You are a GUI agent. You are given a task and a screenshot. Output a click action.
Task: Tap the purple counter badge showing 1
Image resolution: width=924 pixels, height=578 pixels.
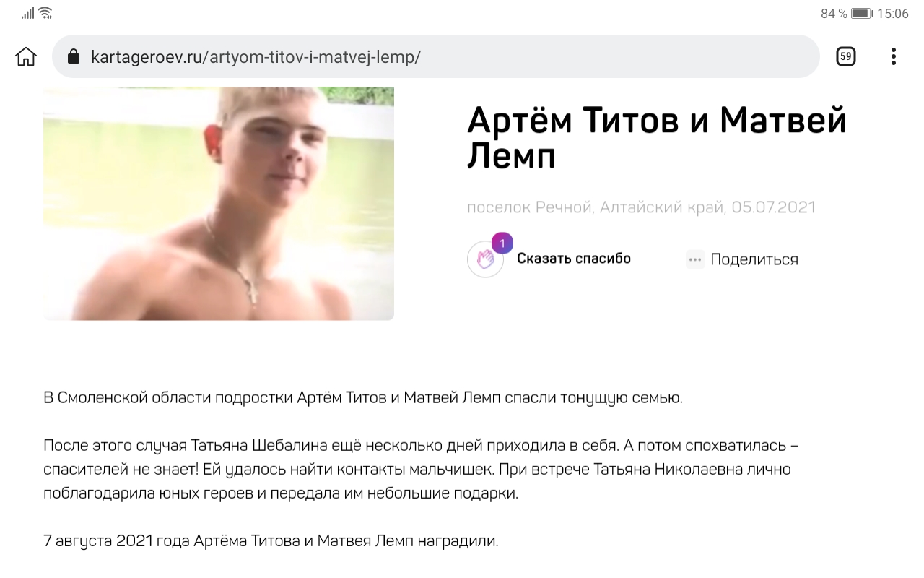tap(502, 243)
